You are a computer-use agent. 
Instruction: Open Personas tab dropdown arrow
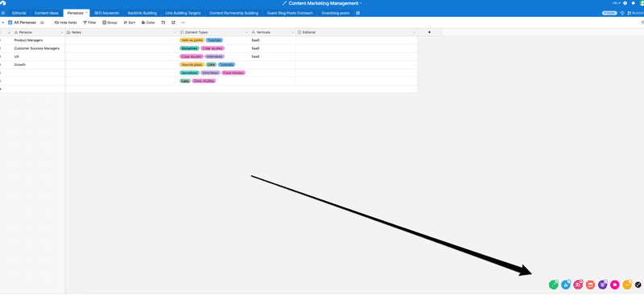click(86, 13)
